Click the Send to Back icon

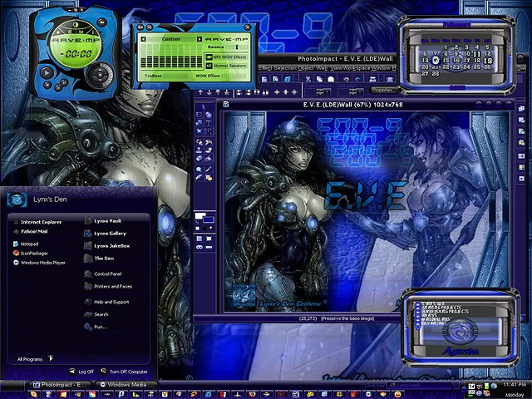tap(227, 92)
